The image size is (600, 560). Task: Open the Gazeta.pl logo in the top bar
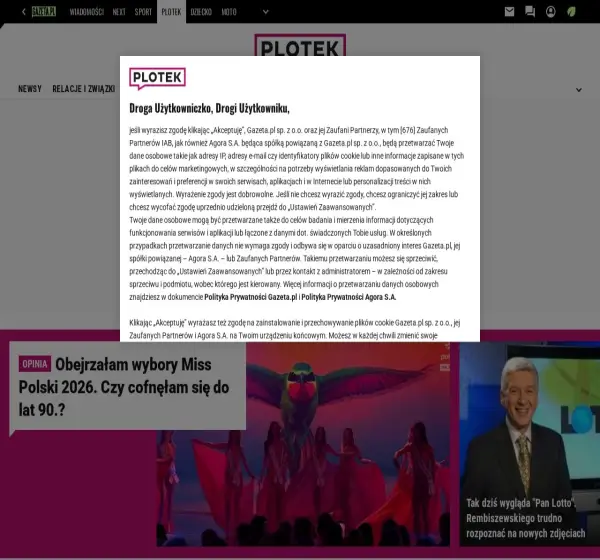point(44,12)
